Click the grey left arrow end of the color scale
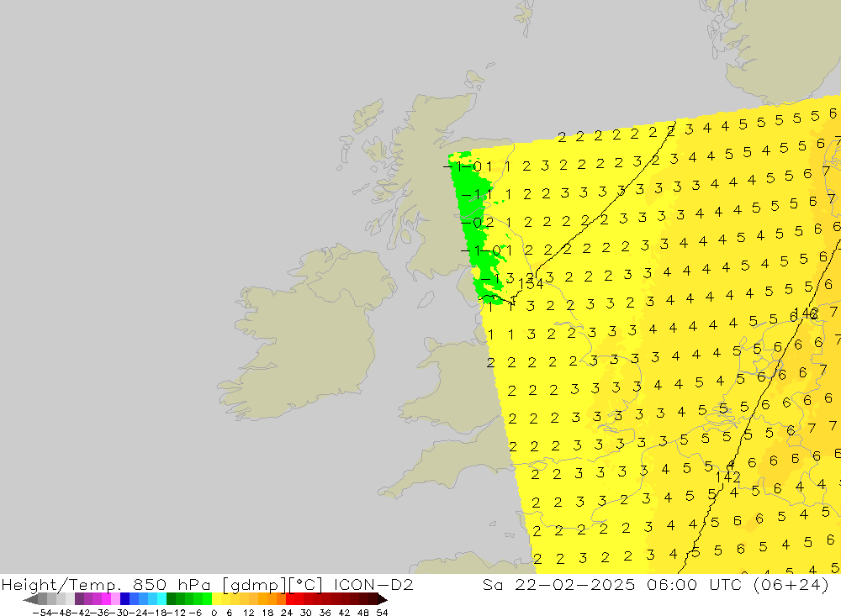This screenshot has height=616, width=841. point(30,599)
